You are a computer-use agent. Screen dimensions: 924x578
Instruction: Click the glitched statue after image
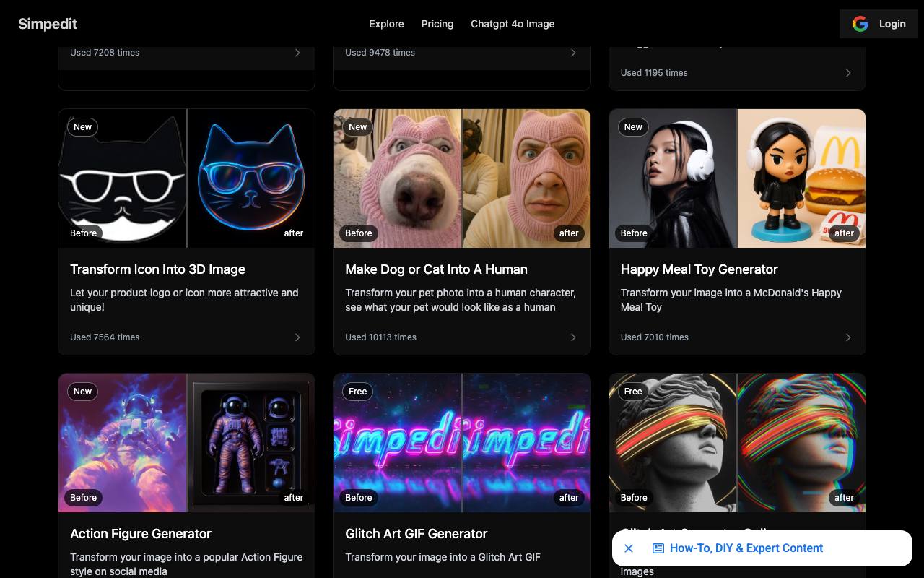point(801,443)
